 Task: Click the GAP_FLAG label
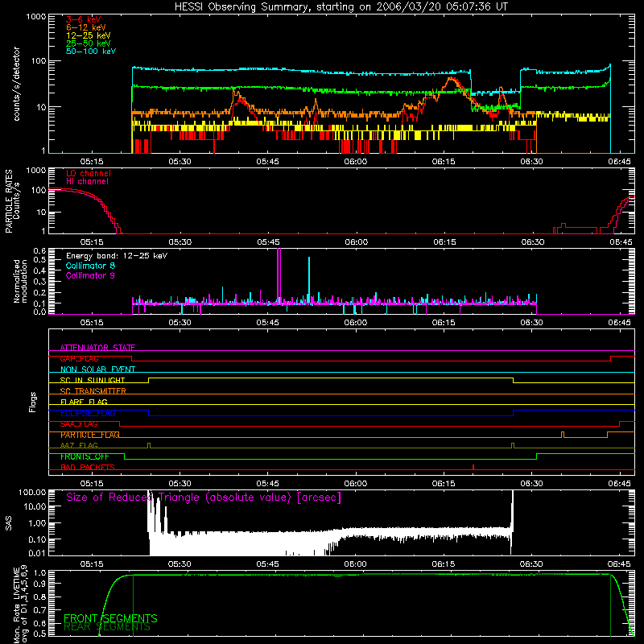79,358
